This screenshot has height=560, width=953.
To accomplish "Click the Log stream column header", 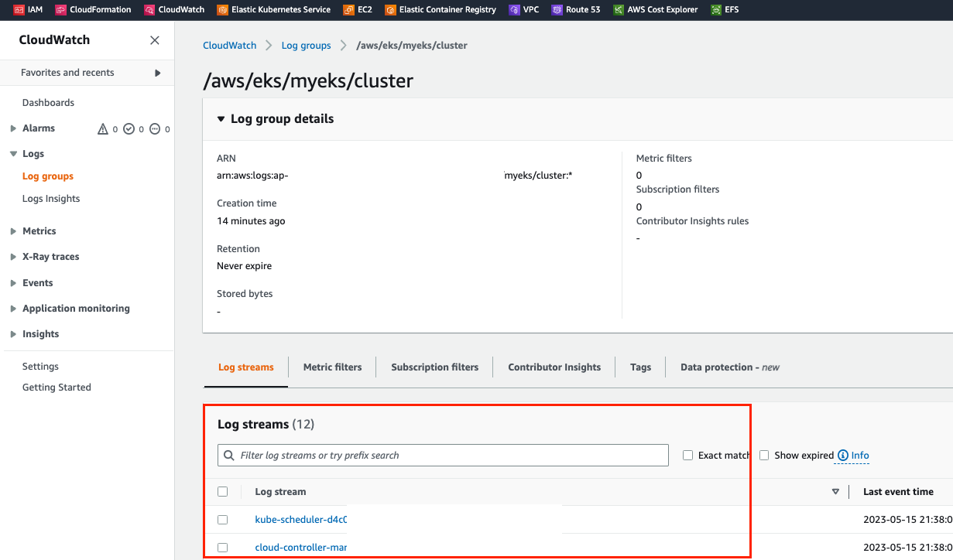I will [280, 492].
